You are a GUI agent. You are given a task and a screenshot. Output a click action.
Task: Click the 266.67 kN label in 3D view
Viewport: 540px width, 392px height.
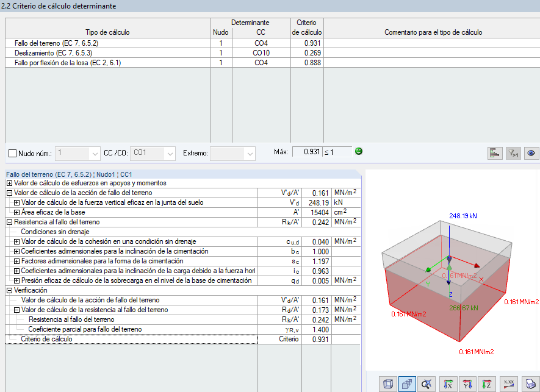pos(464,308)
